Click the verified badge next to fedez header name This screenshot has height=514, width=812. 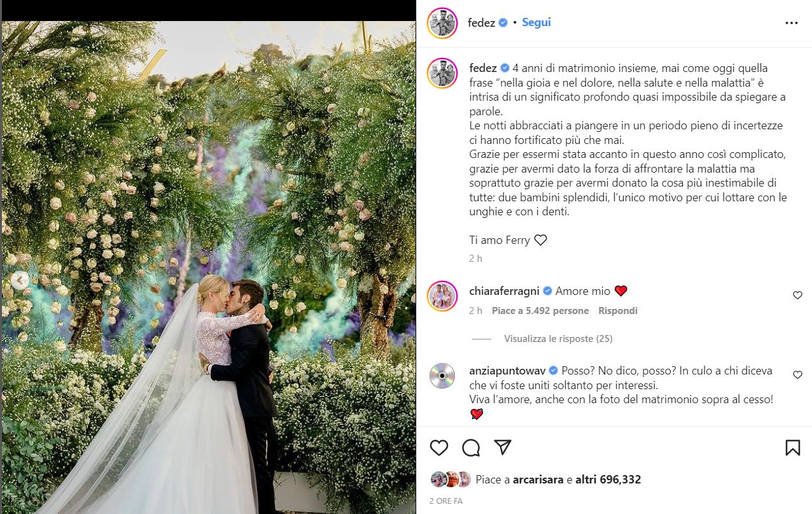click(x=503, y=23)
